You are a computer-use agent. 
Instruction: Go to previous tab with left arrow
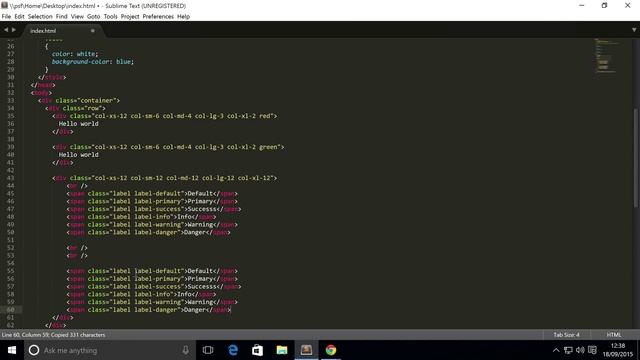tap(6, 30)
